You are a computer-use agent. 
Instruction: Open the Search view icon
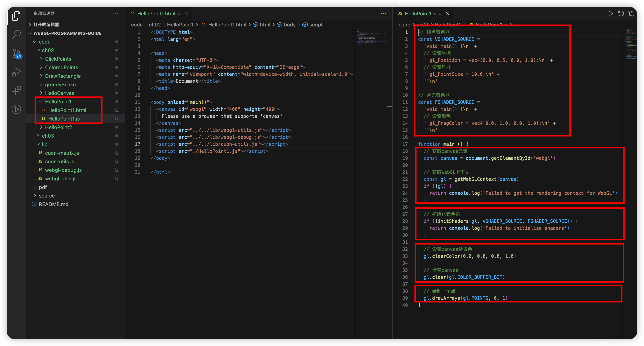[x=16, y=34]
